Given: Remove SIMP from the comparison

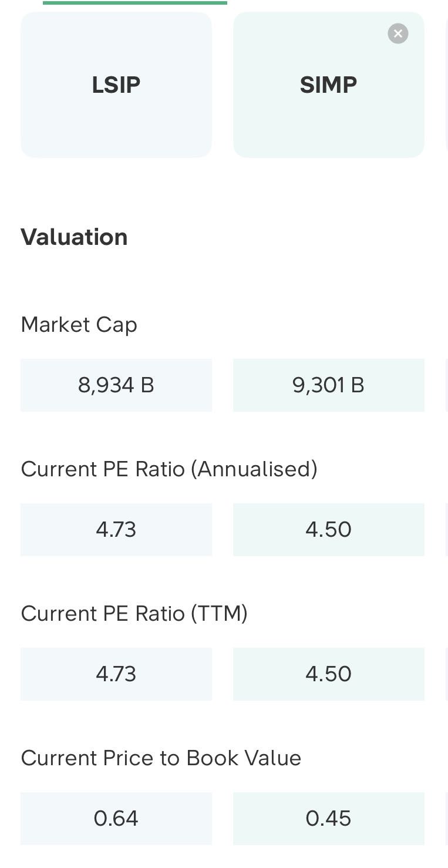Looking at the screenshot, I should [x=398, y=33].
